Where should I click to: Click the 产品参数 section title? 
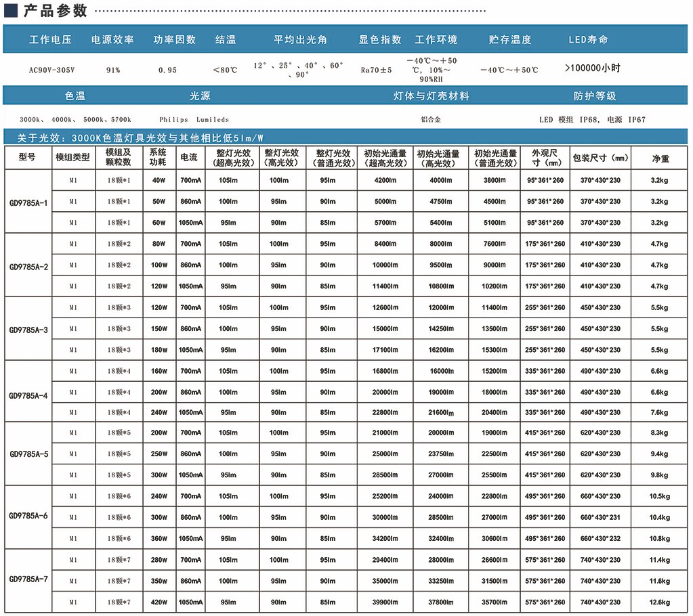(x=56, y=9)
